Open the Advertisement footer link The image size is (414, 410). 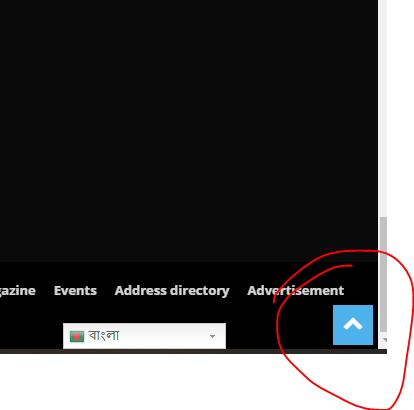coord(295,291)
